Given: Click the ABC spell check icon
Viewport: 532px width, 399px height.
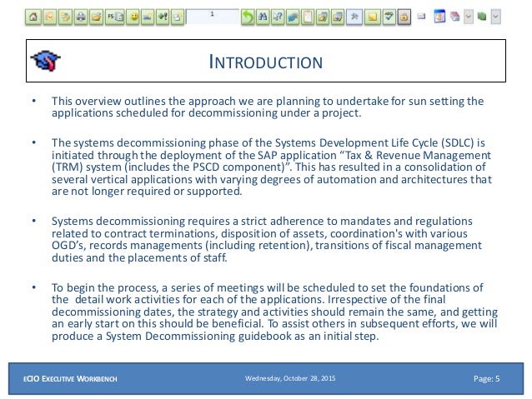Looking at the screenshot, I should tap(389, 17).
